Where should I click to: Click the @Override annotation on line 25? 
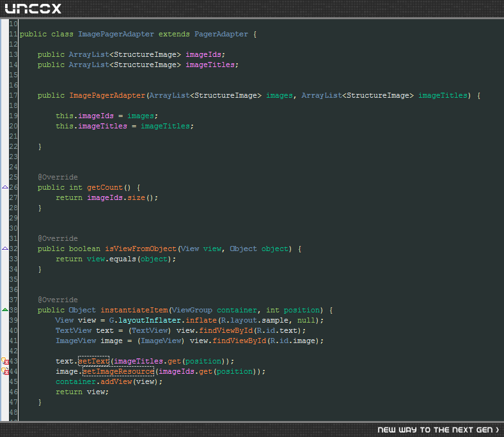pyautogui.click(x=58, y=177)
